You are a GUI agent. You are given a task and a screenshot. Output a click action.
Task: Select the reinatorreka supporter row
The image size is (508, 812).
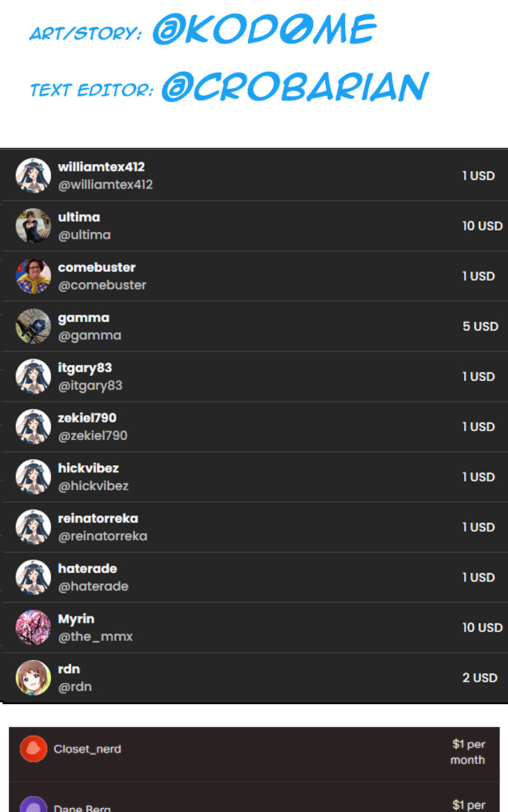[x=254, y=527]
